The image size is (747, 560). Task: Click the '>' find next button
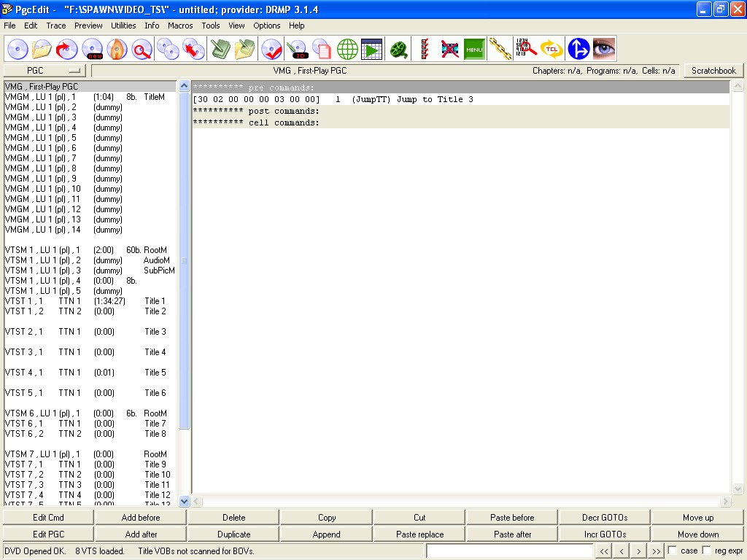[638, 551]
